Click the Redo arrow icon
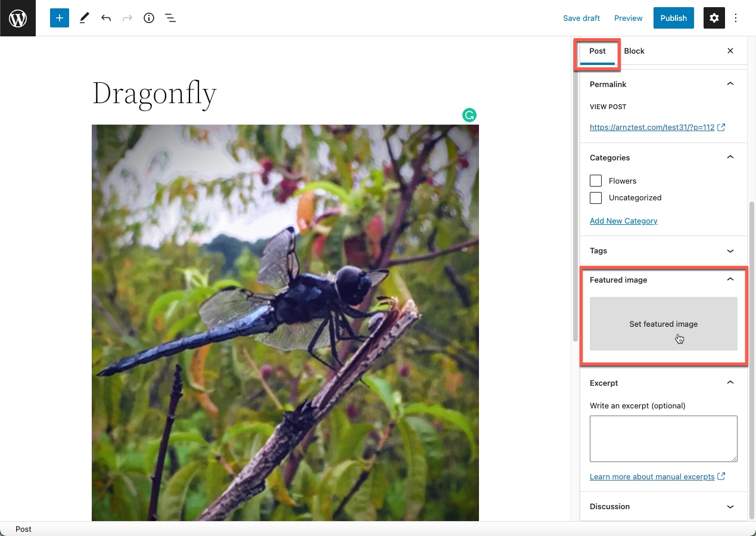This screenshot has width=756, height=536. [127, 18]
